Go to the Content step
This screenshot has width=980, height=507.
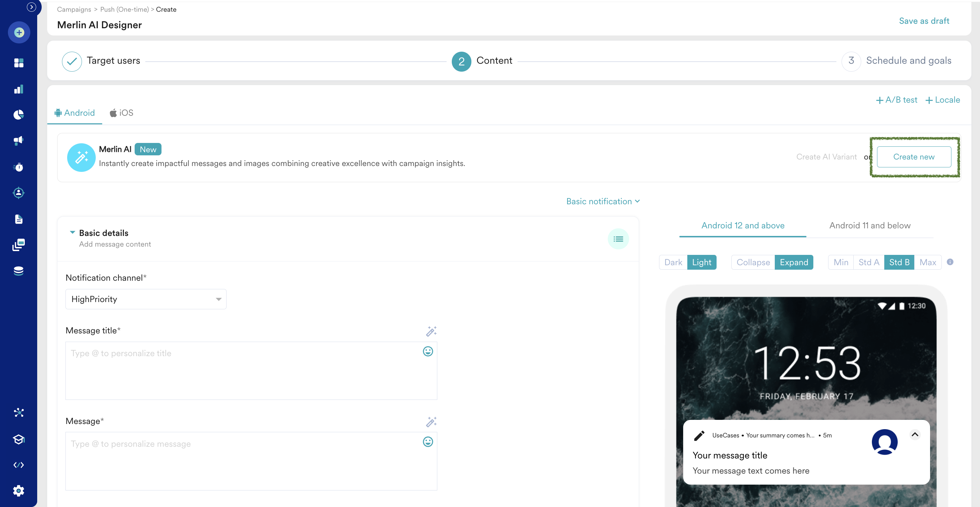[482, 61]
